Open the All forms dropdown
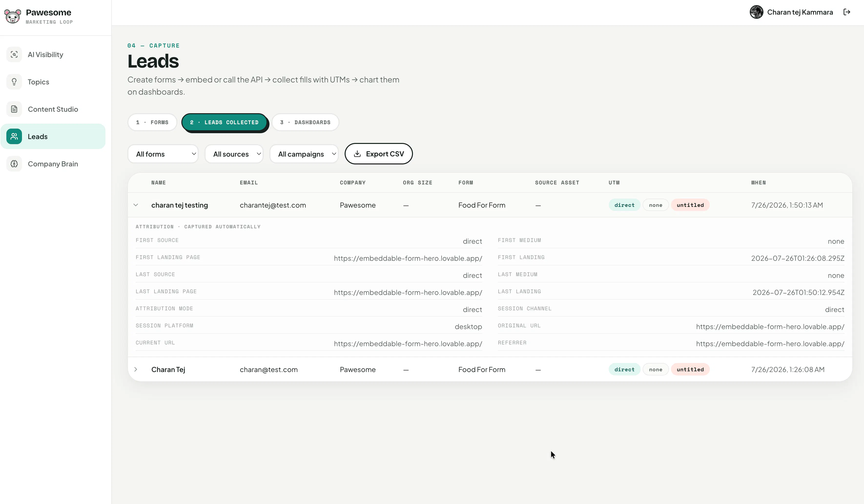864x504 pixels. [x=163, y=154]
